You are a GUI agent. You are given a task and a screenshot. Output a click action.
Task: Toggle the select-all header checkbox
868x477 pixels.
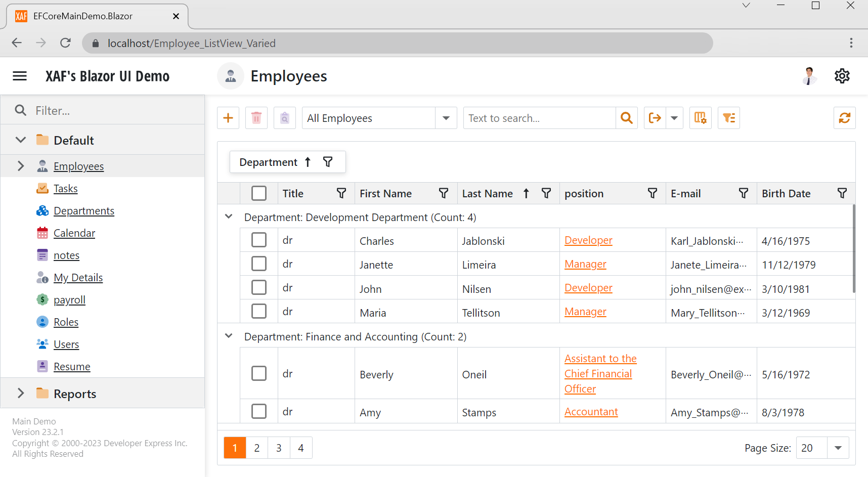click(x=259, y=193)
